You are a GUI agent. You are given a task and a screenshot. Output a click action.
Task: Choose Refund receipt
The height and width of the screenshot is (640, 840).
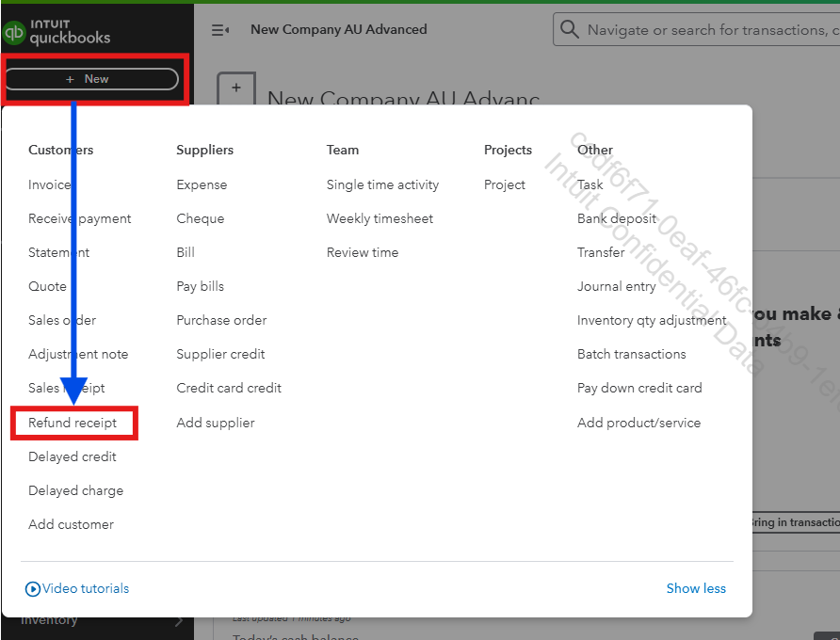pos(73,423)
